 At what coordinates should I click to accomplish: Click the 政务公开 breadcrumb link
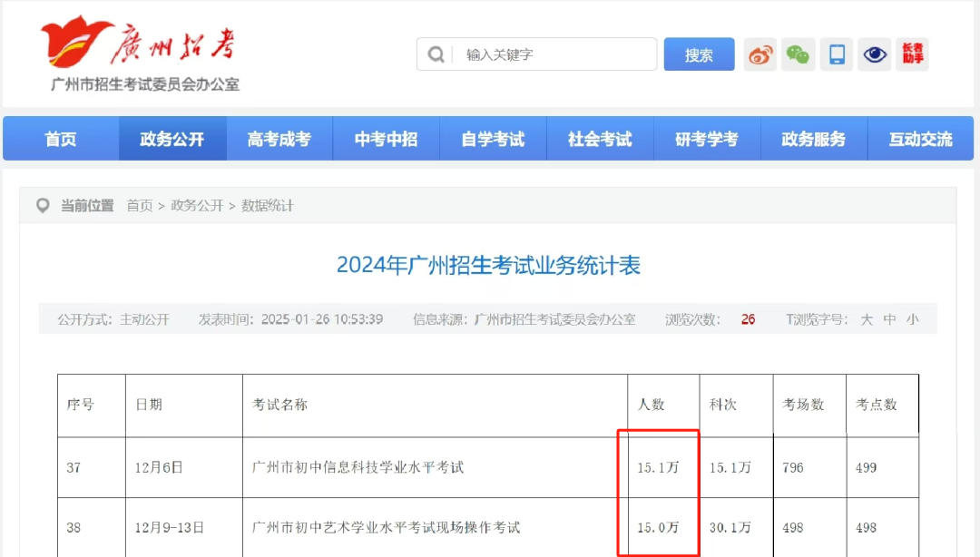coord(197,206)
